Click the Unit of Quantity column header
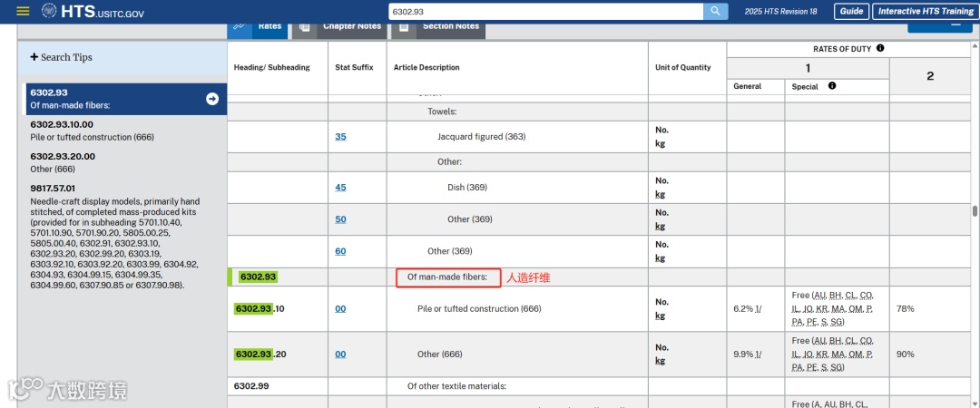Screen dimensions: 980x408 (x=682, y=67)
